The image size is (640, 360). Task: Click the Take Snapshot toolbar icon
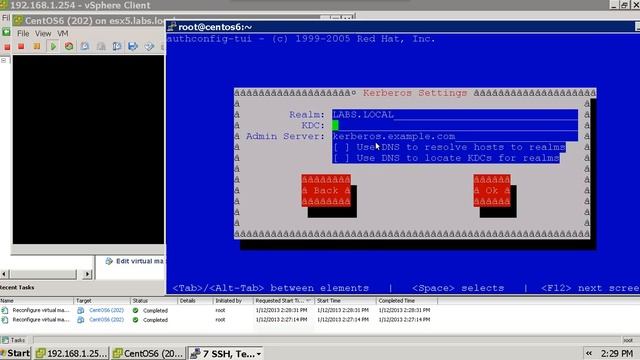[84, 46]
